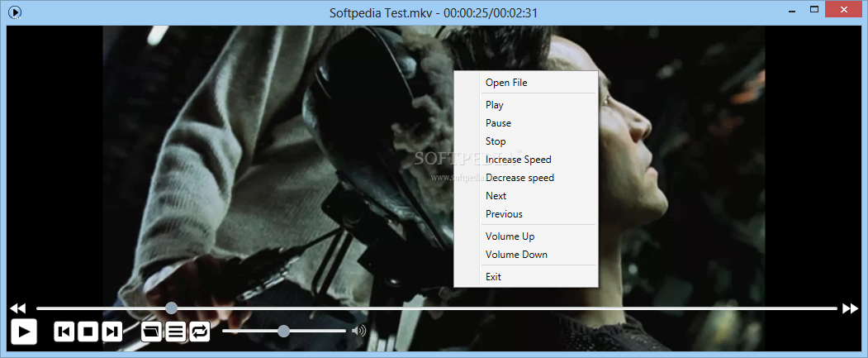
Task: Choose Pause in the context menu
Action: 526,123
